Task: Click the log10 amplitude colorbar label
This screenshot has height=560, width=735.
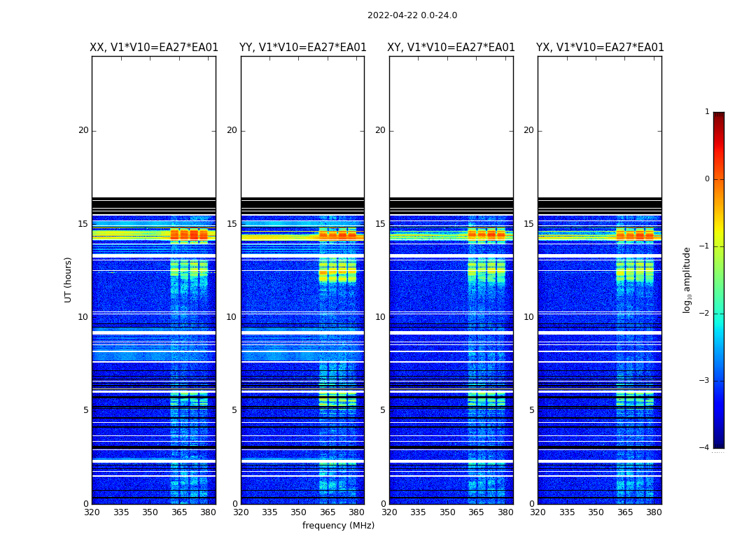Action: (687, 280)
